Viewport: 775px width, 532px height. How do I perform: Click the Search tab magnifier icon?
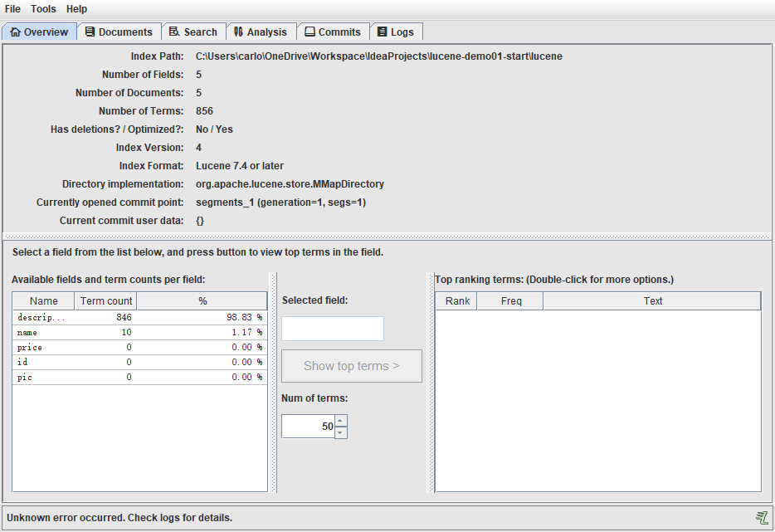174,32
